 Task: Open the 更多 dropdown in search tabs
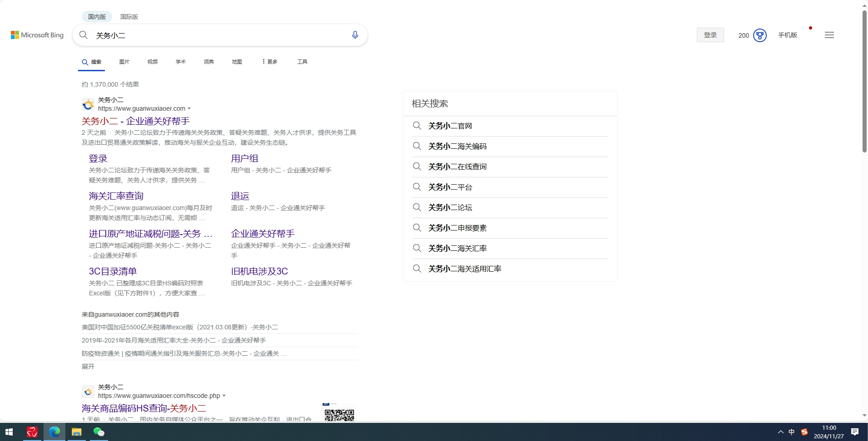click(x=270, y=62)
